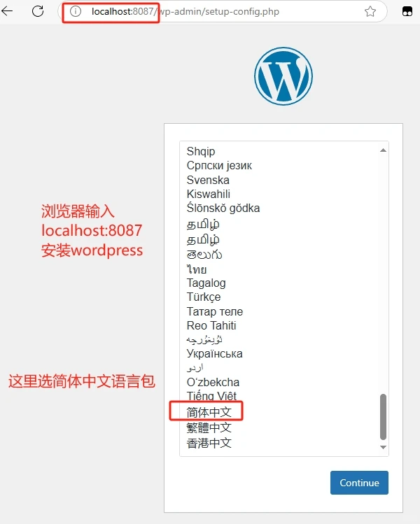The width and height of the screenshot is (420, 524).
Task: Select Українська in the list
Action: click(x=214, y=353)
